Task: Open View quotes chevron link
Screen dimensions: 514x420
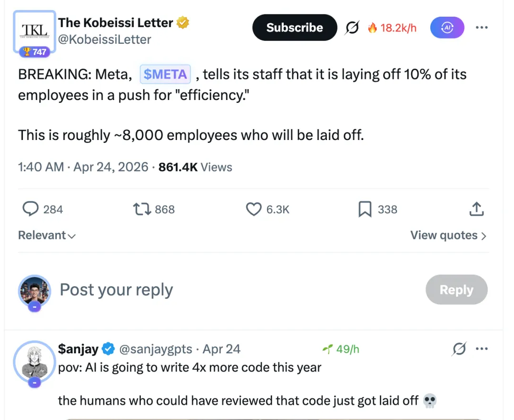Action: point(448,235)
